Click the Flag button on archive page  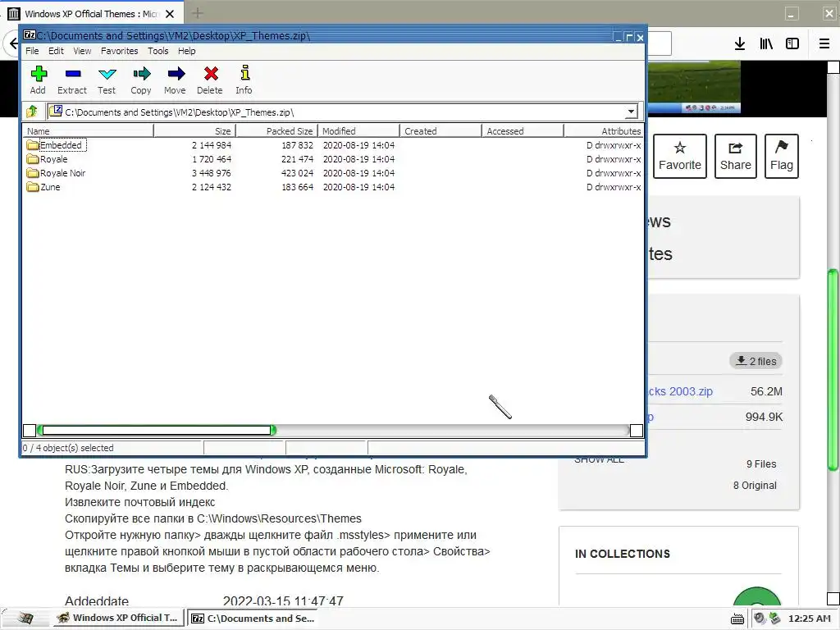coord(782,156)
